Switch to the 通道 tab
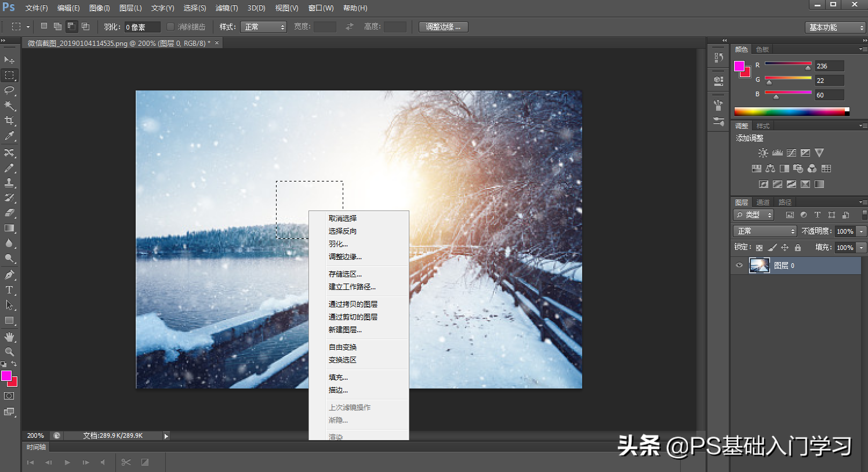Screen dimensions: 868x472 tap(763, 202)
